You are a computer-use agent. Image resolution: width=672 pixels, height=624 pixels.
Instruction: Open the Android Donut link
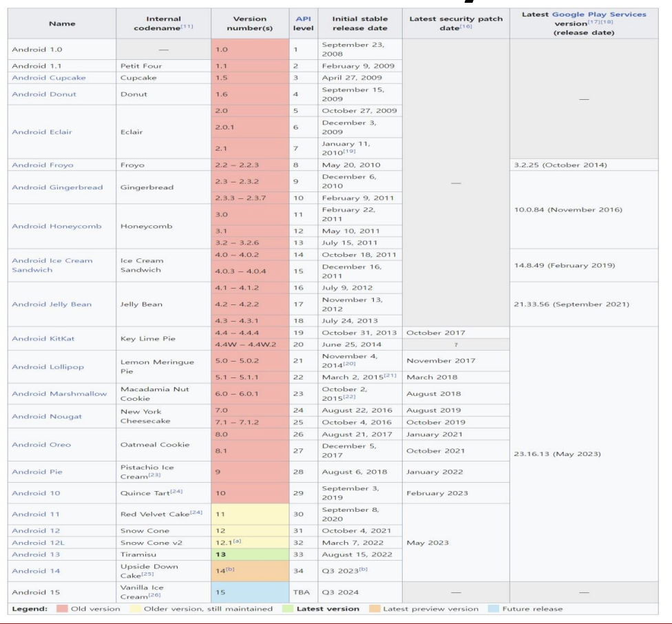click(x=44, y=94)
